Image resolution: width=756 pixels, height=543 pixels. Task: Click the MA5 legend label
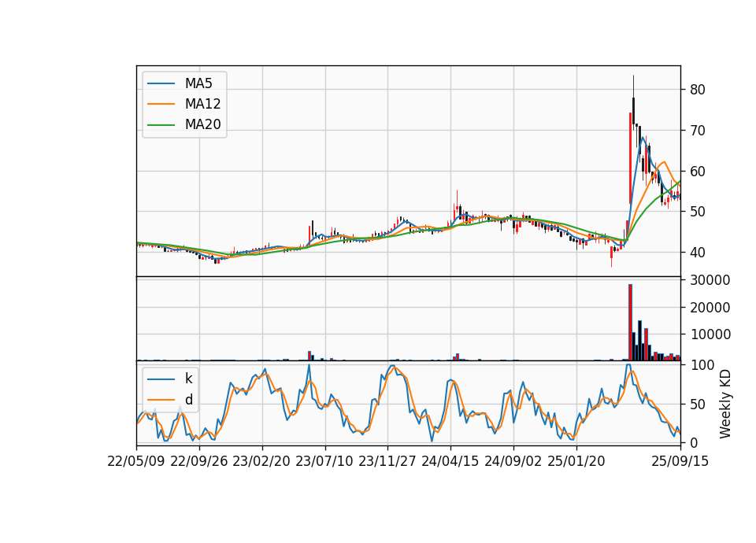click(x=198, y=83)
